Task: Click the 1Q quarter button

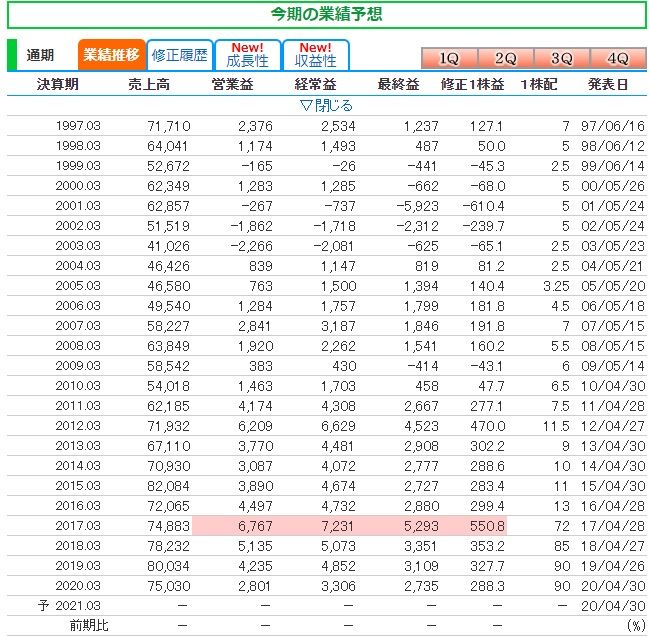Action: 449,58
